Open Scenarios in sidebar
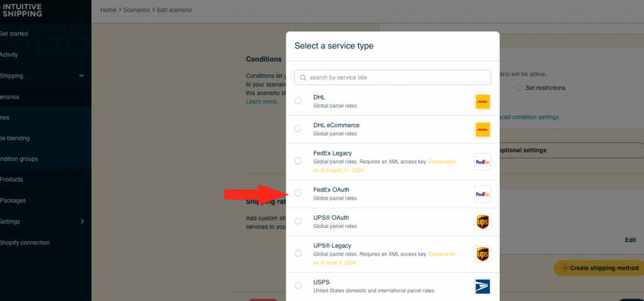644x301 pixels. (9, 97)
